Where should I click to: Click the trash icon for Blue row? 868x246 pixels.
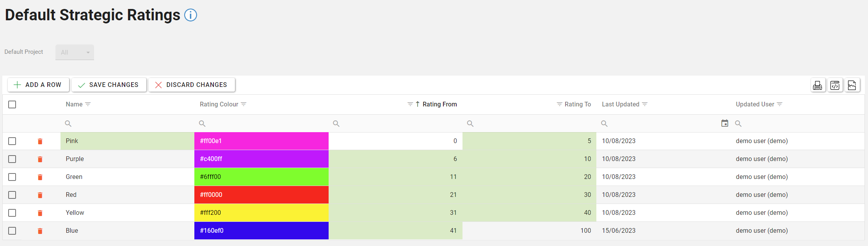(x=40, y=231)
